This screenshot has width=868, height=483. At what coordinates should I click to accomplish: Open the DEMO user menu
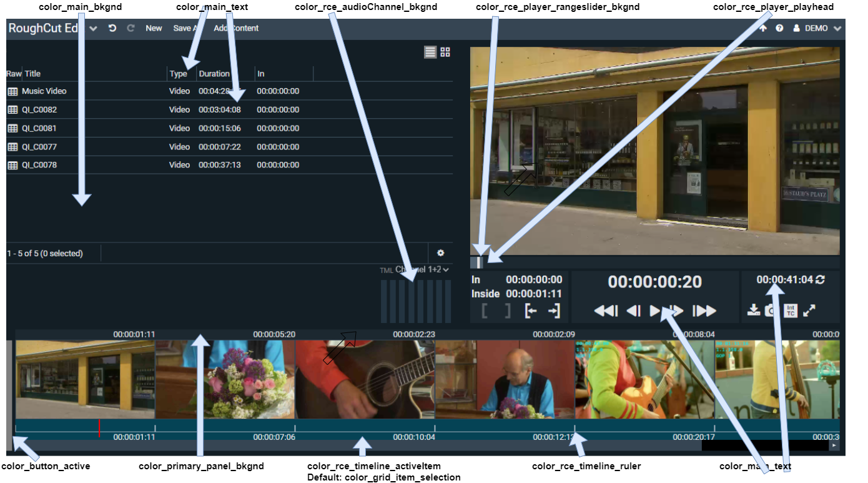click(817, 28)
